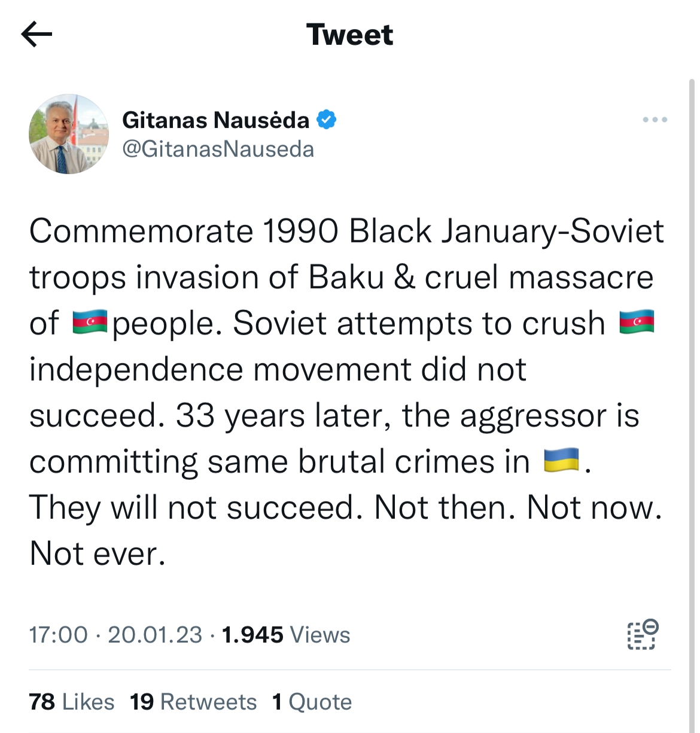
Task: View the 78 Likes list
Action: [71, 702]
